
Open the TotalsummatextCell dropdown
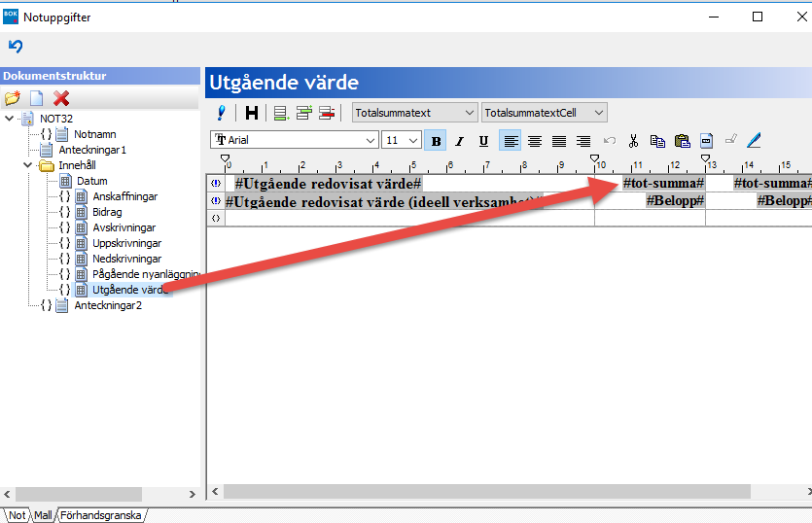click(x=545, y=113)
